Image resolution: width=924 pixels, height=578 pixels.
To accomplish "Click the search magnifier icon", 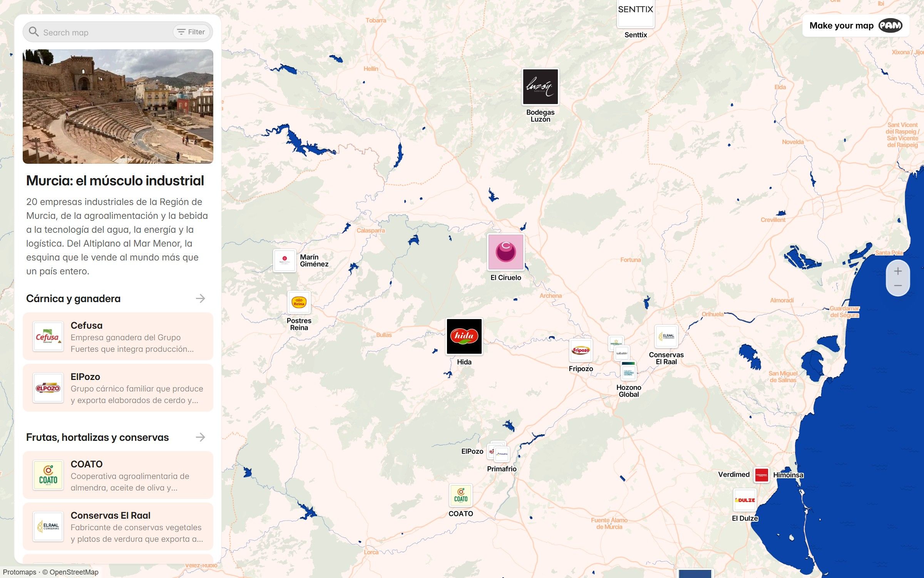I will click(x=34, y=32).
